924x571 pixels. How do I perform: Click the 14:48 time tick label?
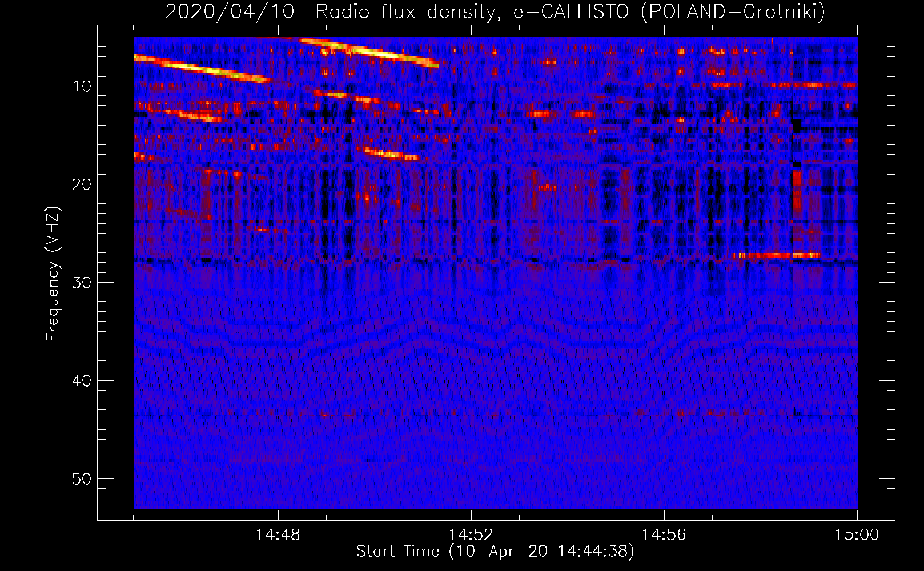point(278,535)
